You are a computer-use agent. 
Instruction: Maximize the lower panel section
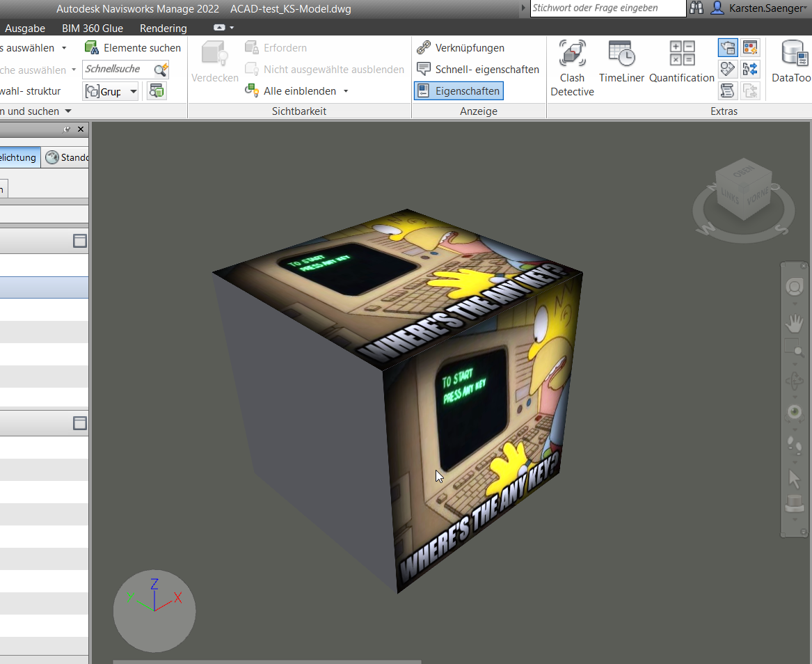click(80, 423)
